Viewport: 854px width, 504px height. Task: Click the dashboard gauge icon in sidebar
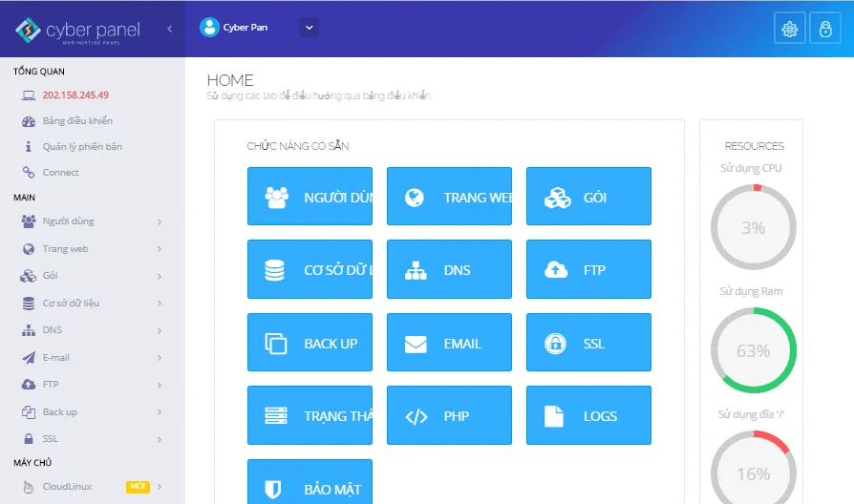(x=29, y=121)
